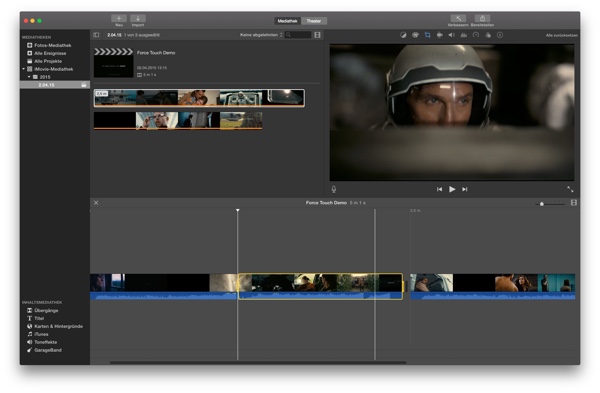Collapse the 2015 folder disclosure triangle
600x393 pixels.
29,77
